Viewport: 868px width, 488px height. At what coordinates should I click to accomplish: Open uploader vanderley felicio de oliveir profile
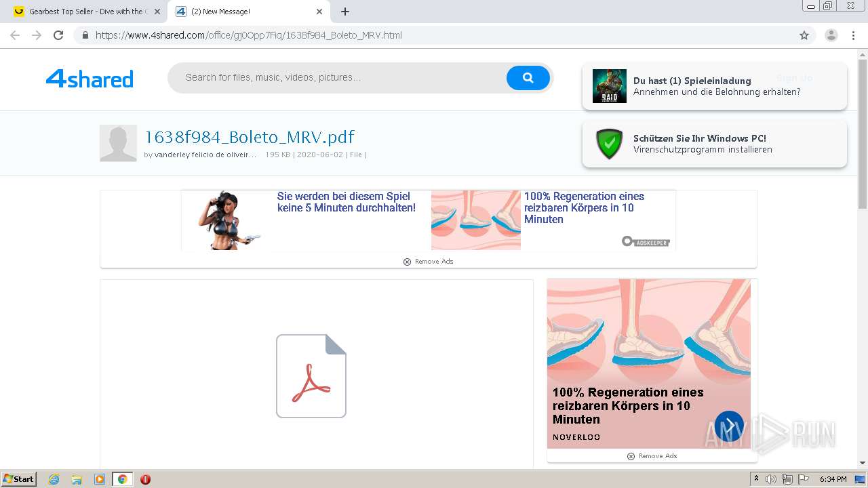[205, 155]
